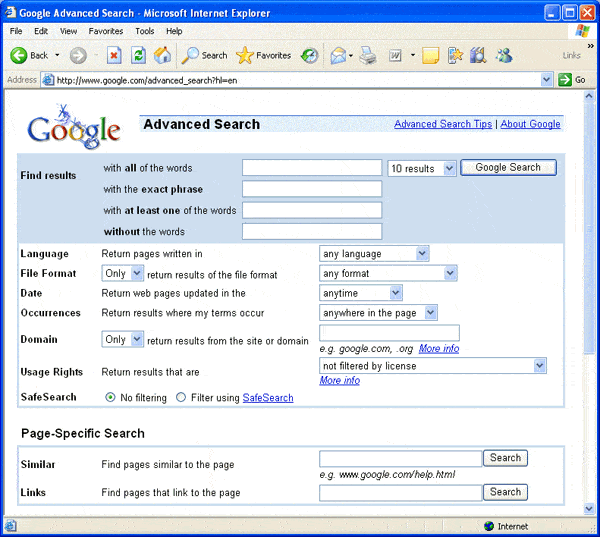Click the page icon in address bar
600x537 pixels.
(x=48, y=80)
